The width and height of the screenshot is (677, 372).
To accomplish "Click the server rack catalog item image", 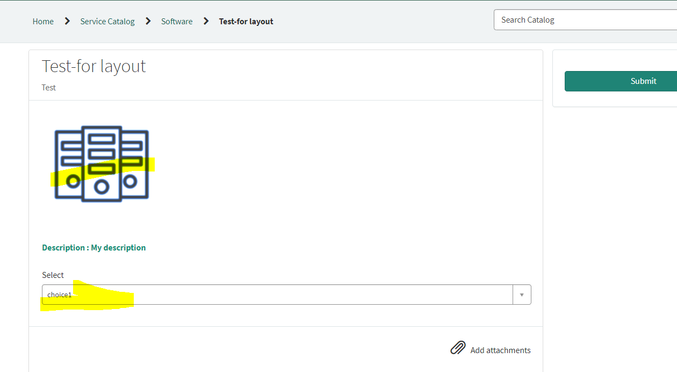I will tap(102, 164).
